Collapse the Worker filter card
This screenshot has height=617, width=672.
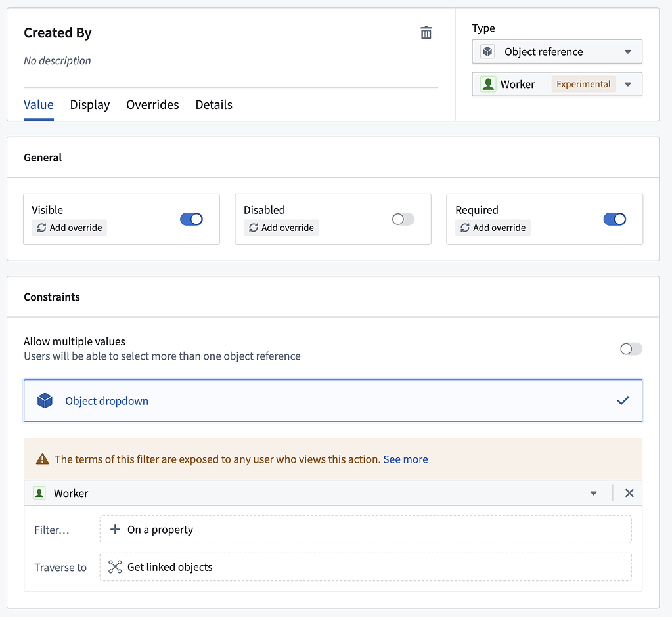[593, 493]
